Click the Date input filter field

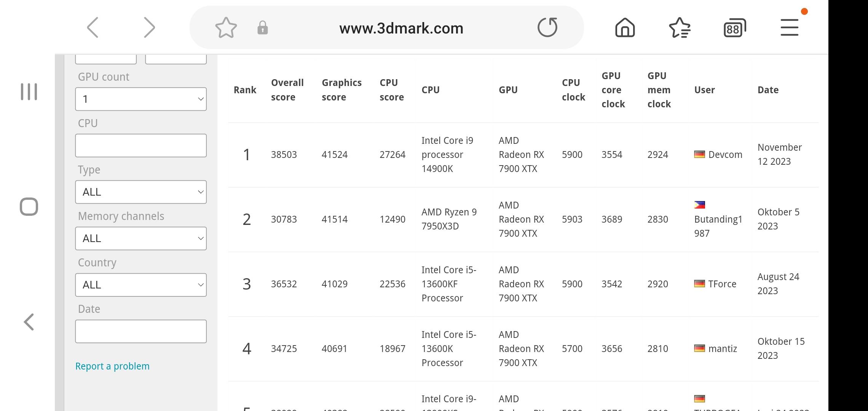pos(142,331)
